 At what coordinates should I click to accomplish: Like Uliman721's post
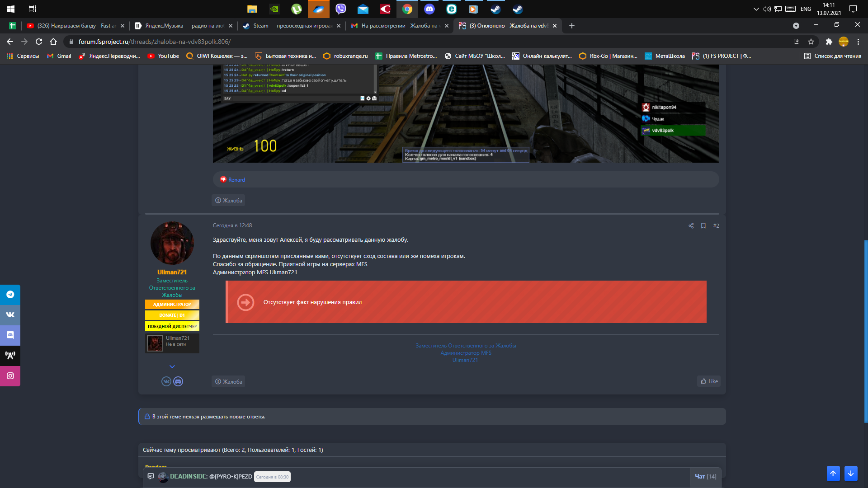pyautogui.click(x=709, y=381)
